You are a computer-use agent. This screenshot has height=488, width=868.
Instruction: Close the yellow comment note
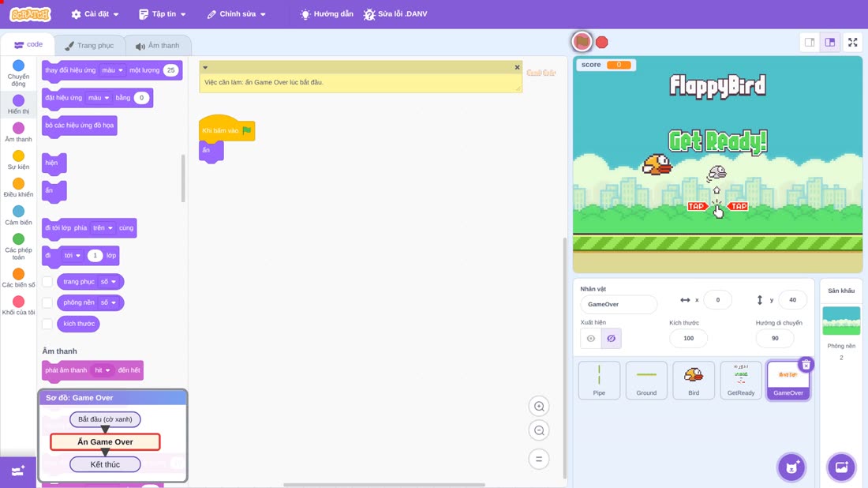click(517, 68)
